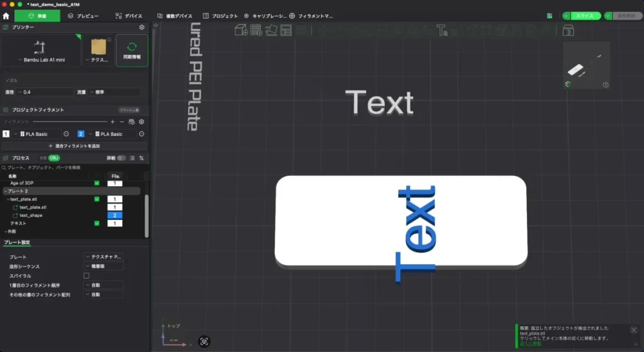The image size is (644, 352).
Task: Switch to the 複数デバイス tab
Action: coord(175,16)
